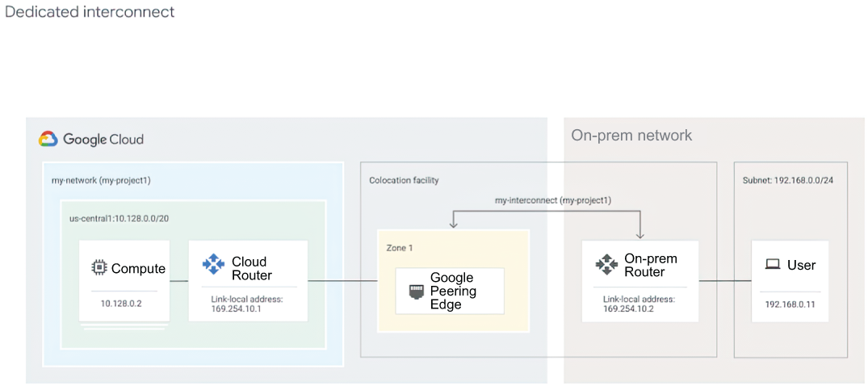
Task: Select the On-prem Router gray arrows icon
Action: 606,264
